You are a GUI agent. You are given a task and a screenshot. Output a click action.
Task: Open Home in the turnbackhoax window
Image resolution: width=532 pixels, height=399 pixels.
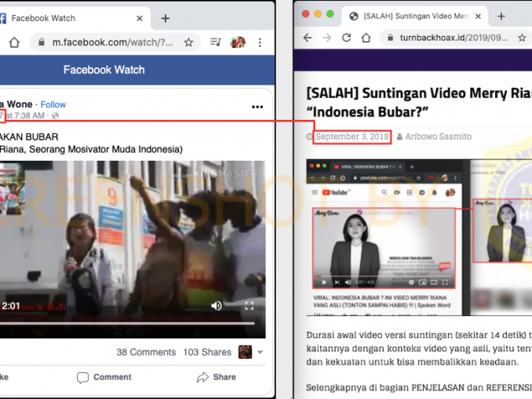[x=366, y=38]
